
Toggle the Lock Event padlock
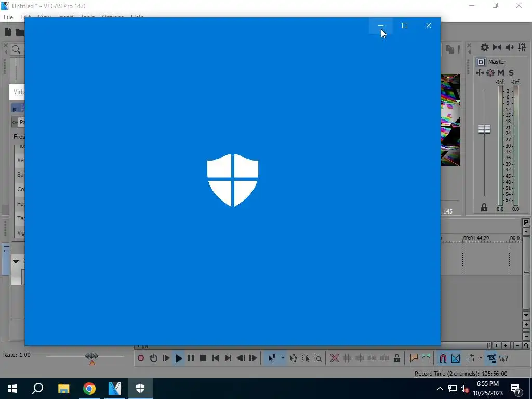[x=396, y=358]
